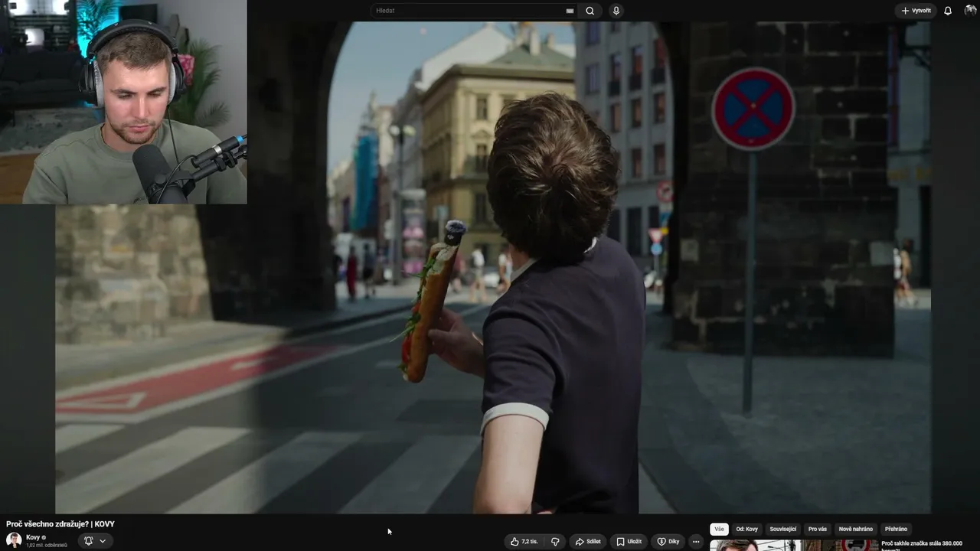The image size is (980, 551).
Task: Click the video title 'Proč všechno zdražuje? | KOVY'
Action: (60, 524)
